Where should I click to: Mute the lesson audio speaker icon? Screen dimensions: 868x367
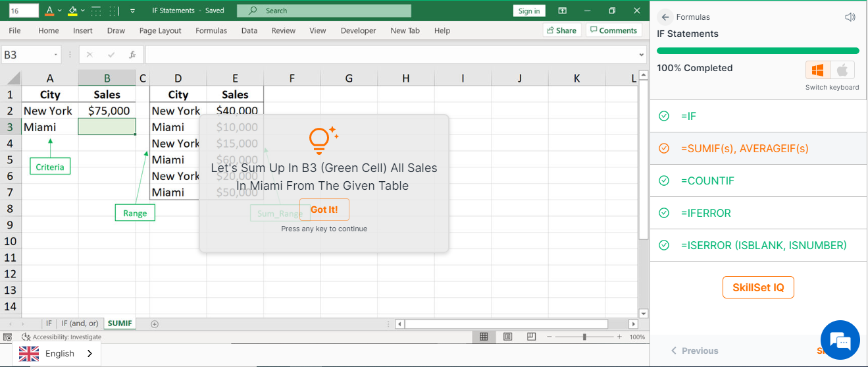850,17
